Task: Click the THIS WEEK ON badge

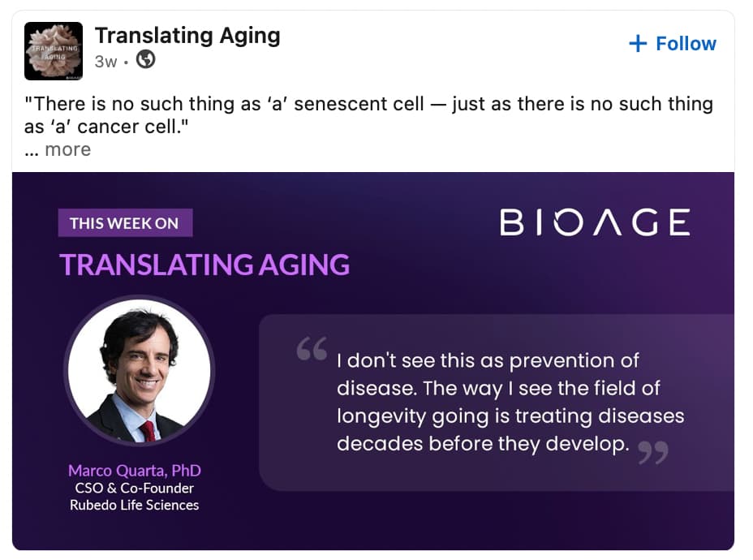Action: click(125, 223)
